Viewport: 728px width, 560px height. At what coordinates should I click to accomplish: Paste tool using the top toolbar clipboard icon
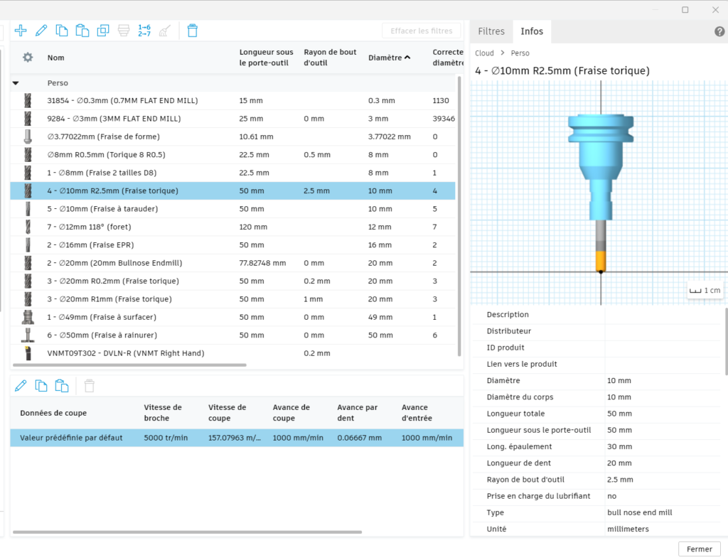(x=82, y=30)
